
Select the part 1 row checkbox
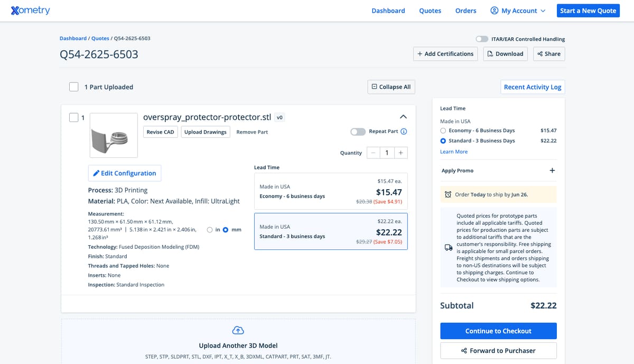click(x=74, y=117)
